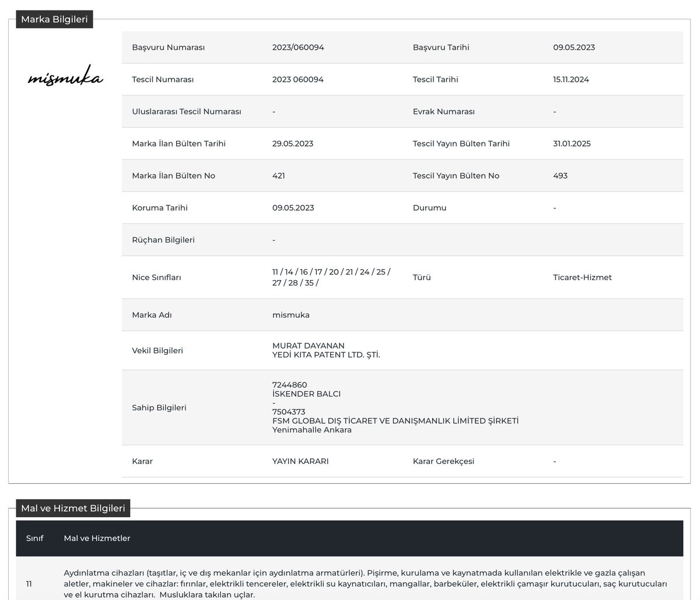Image resolution: width=700 pixels, height=600 pixels.
Task: Select address Yenimahalle Ankara
Action: [311, 430]
